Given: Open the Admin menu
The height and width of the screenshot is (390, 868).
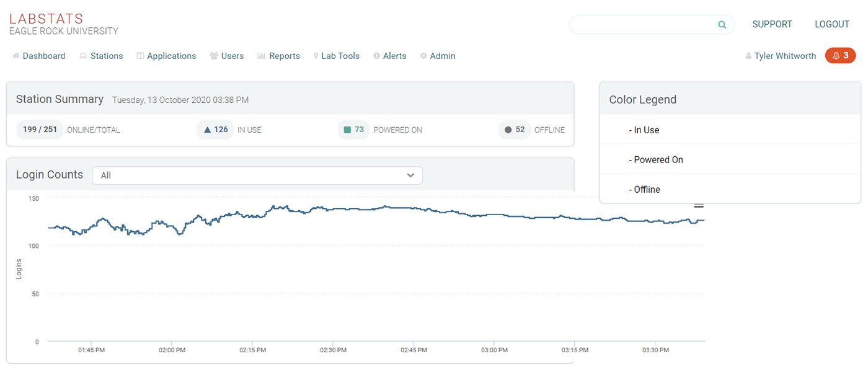Looking at the screenshot, I should [x=438, y=56].
